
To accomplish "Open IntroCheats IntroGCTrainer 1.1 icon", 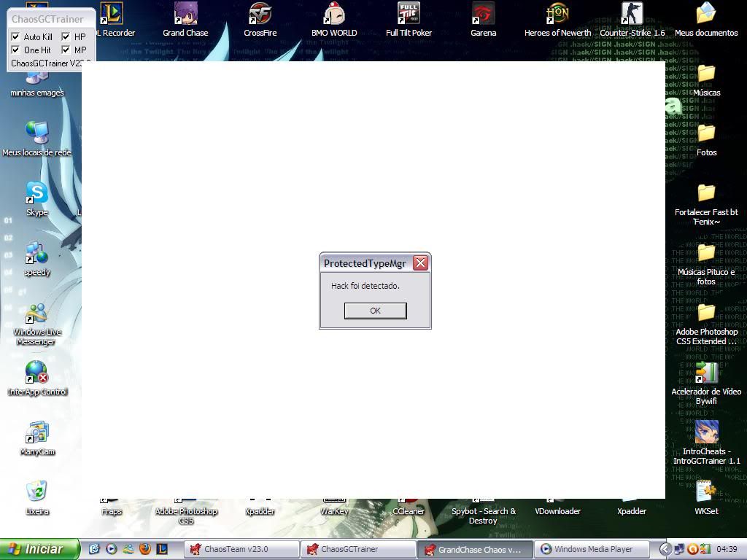I will [706, 433].
